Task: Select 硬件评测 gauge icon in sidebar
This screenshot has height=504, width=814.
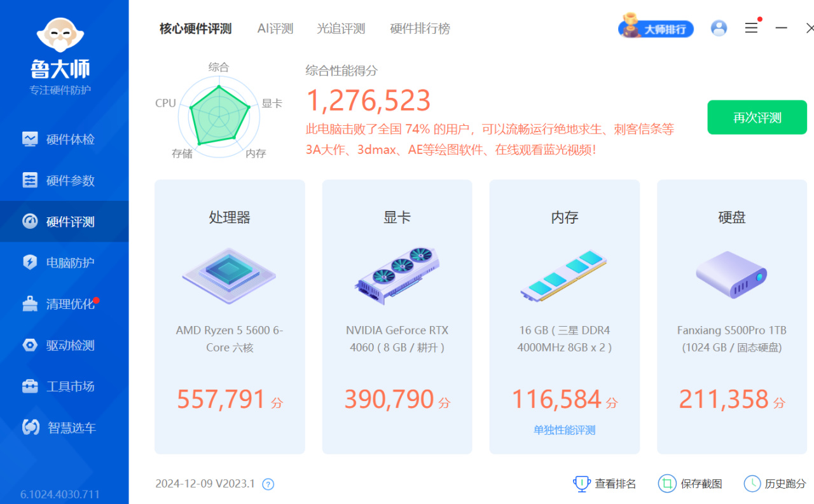Action: click(x=30, y=221)
